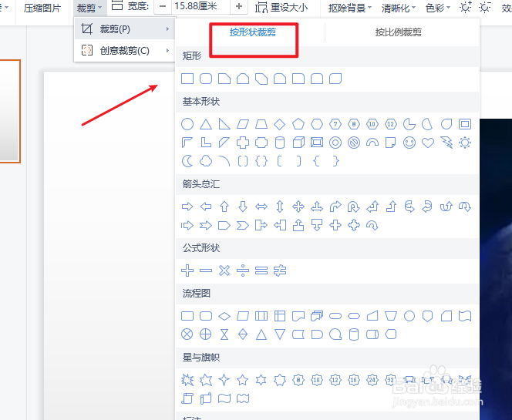Choose the equals sign formula shape
The height and width of the screenshot is (420, 512).
[261, 270]
